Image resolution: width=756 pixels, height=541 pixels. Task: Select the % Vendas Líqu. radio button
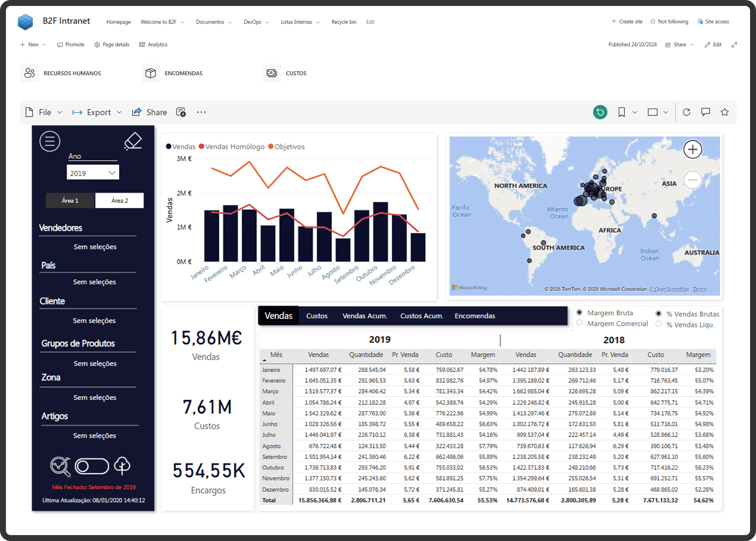click(659, 324)
